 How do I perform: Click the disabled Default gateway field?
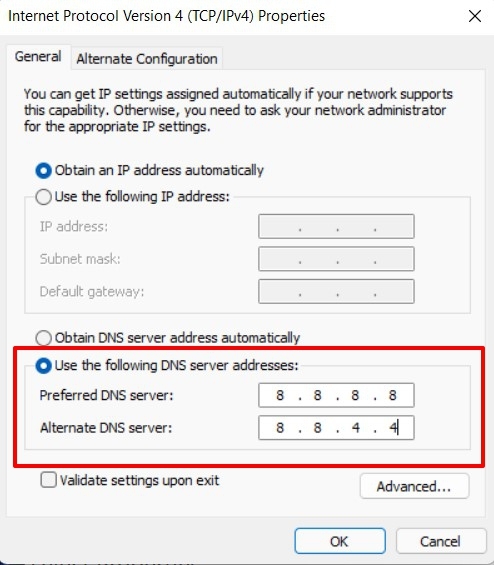[x=336, y=291]
